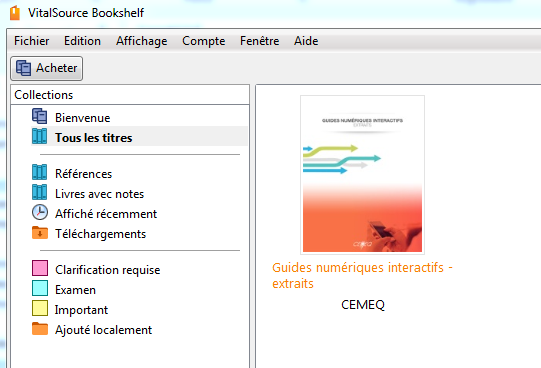Select Clarification requise highlighter label

[107, 270]
